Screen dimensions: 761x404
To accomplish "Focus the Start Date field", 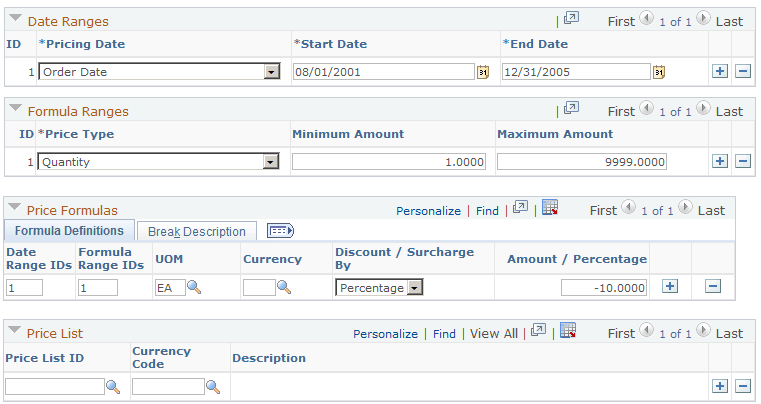I will click(x=383, y=72).
